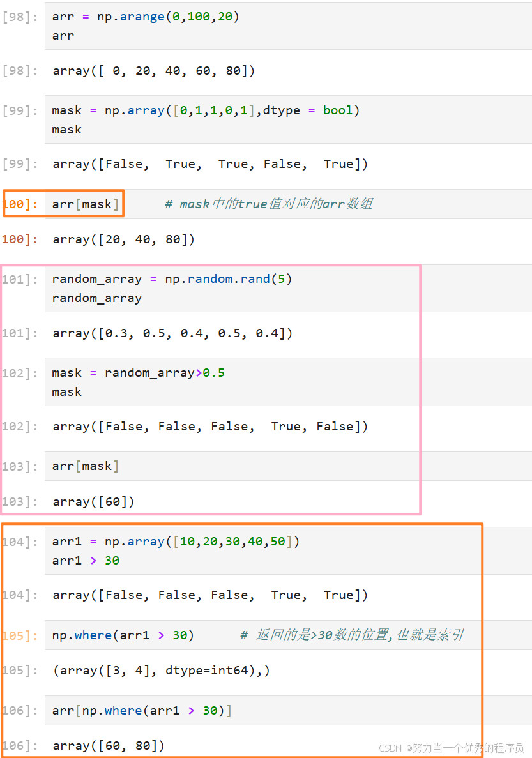Click 'arr[mask]' code in cell 100
Viewport: 532px width, 758px height.
click(x=86, y=204)
